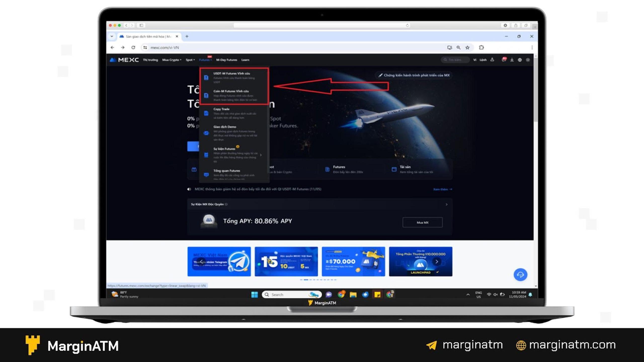Image resolution: width=644 pixels, height=362 pixels.
Task: Click the Mua MX button
Action: pyautogui.click(x=423, y=222)
